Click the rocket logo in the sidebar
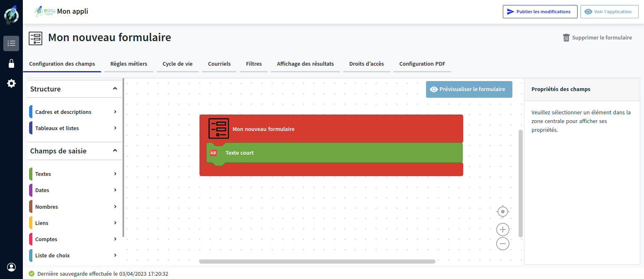Screen dimensions: 644x279 [11, 15]
